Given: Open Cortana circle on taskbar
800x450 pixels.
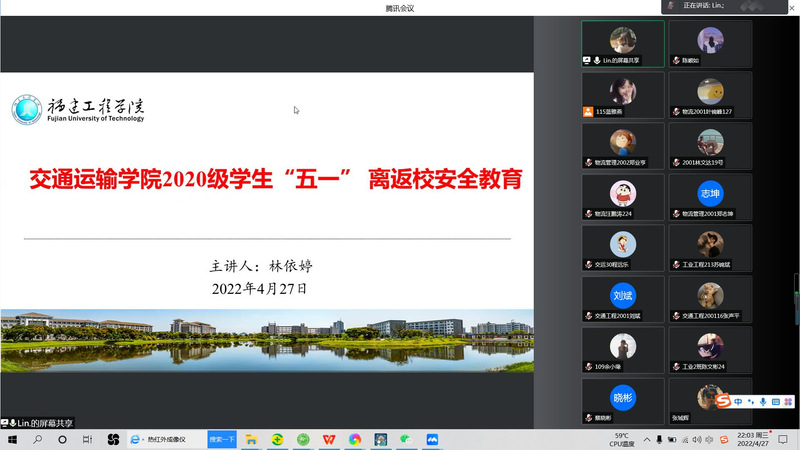Looking at the screenshot, I should pyautogui.click(x=62, y=439).
